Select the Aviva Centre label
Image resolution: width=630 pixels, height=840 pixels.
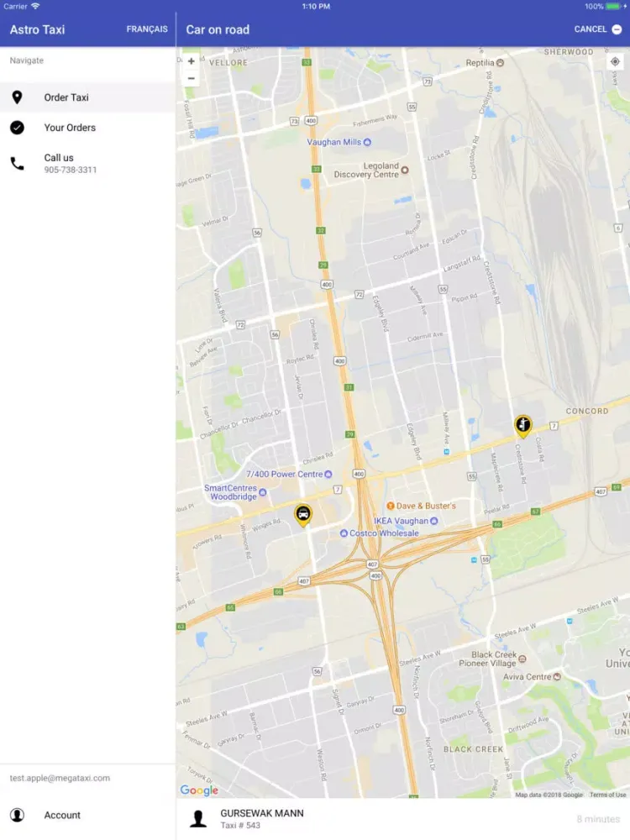coord(532,676)
